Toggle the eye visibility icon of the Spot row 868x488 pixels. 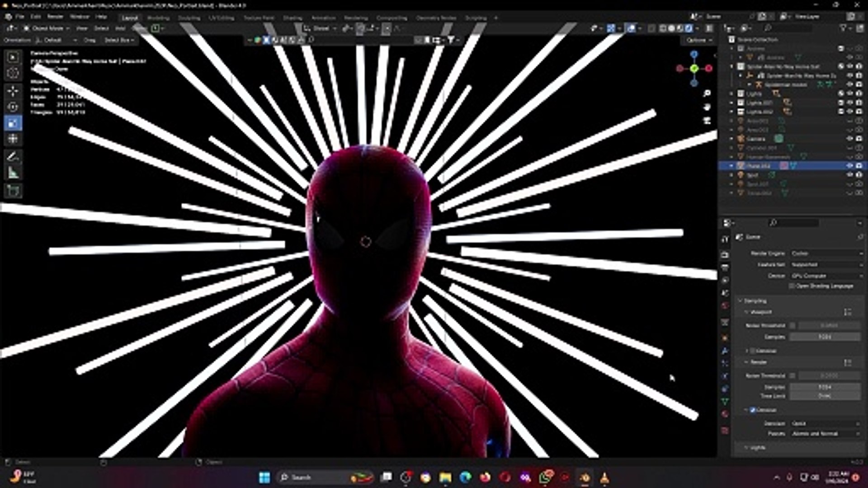pyautogui.click(x=850, y=175)
